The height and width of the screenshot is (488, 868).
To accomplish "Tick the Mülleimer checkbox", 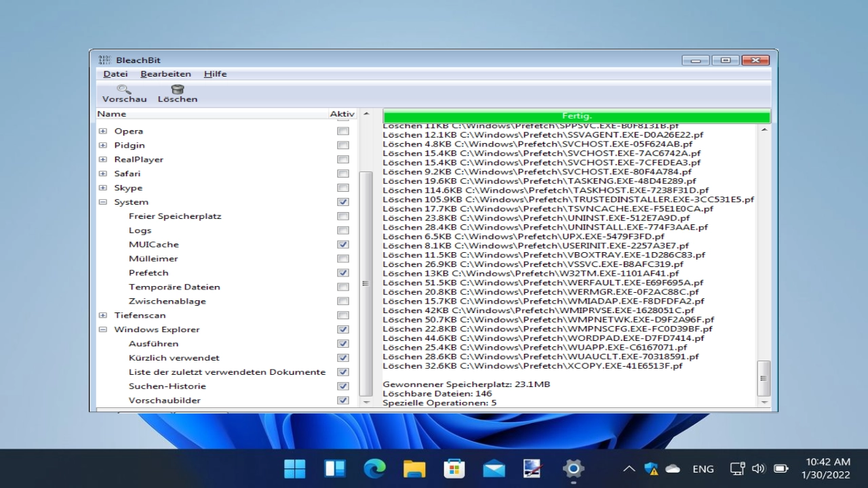I will point(343,258).
